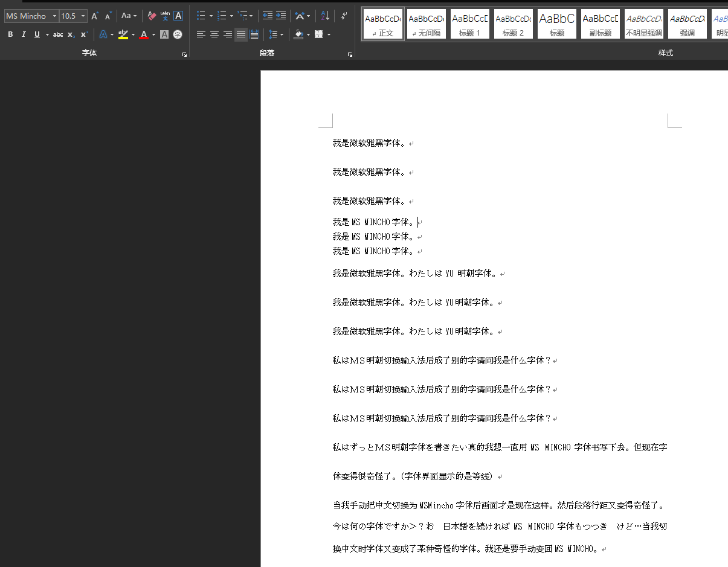The image size is (728, 567).
Task: Open change case Aa dropdown
Action: [129, 16]
